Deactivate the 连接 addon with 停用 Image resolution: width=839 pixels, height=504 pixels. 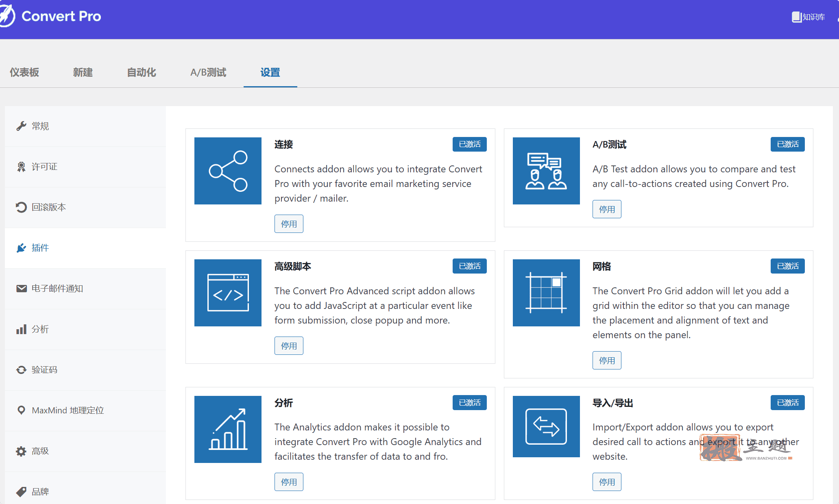coord(289,224)
